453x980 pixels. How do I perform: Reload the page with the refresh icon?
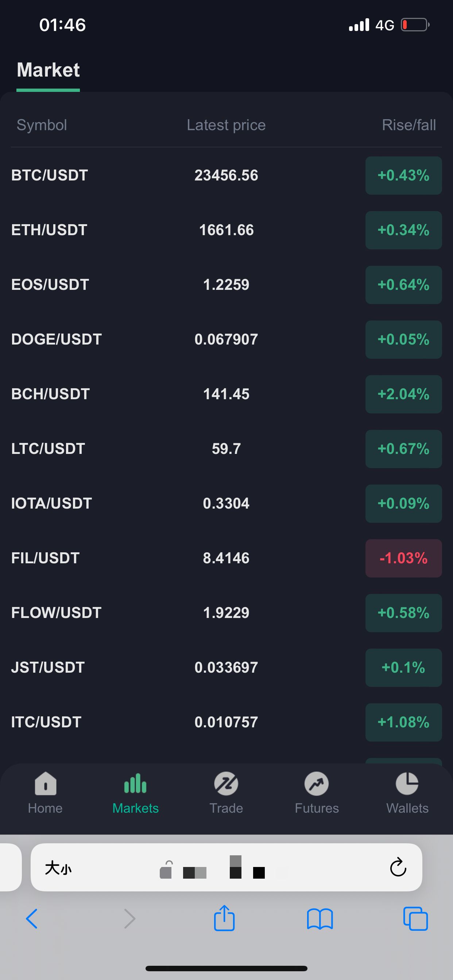[398, 867]
